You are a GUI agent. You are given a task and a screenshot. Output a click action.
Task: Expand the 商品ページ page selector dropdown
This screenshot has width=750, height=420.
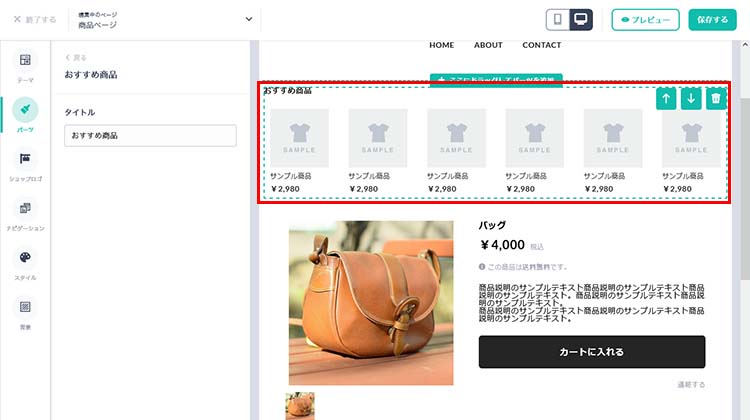click(165, 20)
